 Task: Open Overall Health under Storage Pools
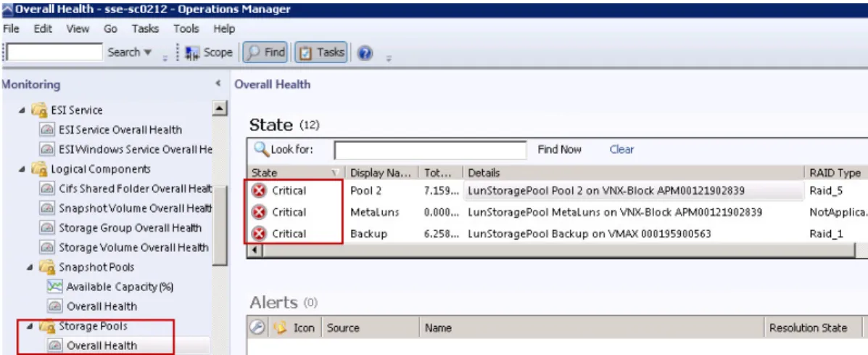click(x=102, y=346)
